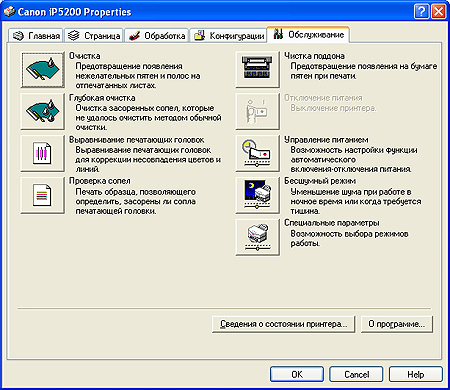450x390 pixels.
Task: Open Специальные параметры custom settings icon
Action: point(257,237)
